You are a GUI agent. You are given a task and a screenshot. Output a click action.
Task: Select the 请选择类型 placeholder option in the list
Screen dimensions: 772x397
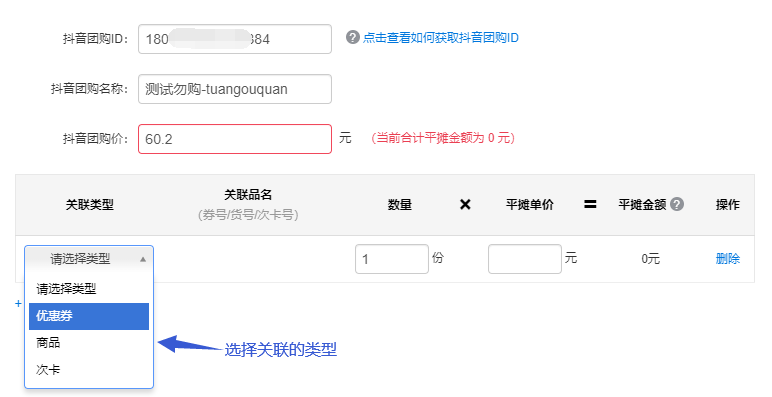pos(89,289)
